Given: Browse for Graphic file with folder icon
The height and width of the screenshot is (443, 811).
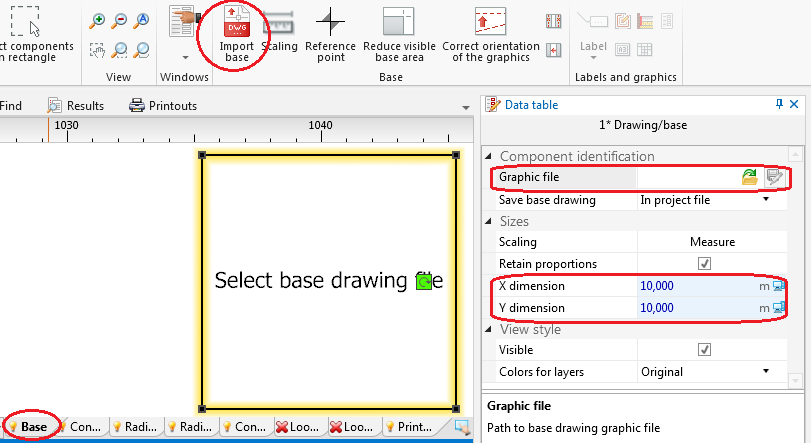Looking at the screenshot, I should [749, 177].
